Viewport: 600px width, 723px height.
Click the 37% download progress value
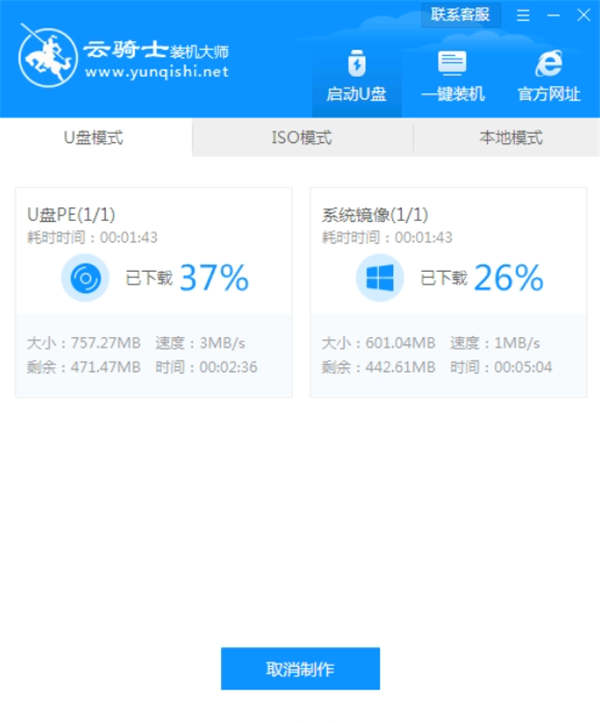[214, 278]
